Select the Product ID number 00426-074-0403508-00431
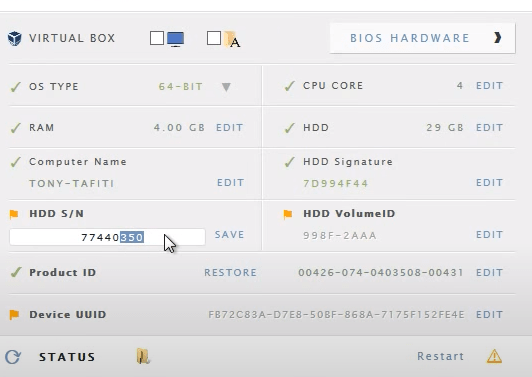 point(381,272)
